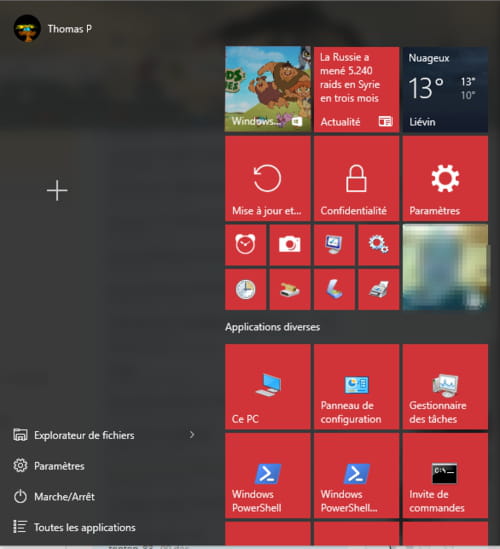Screen dimensions: 500x549
Task: Open Panneau de configuration tile
Action: pyautogui.click(x=356, y=387)
